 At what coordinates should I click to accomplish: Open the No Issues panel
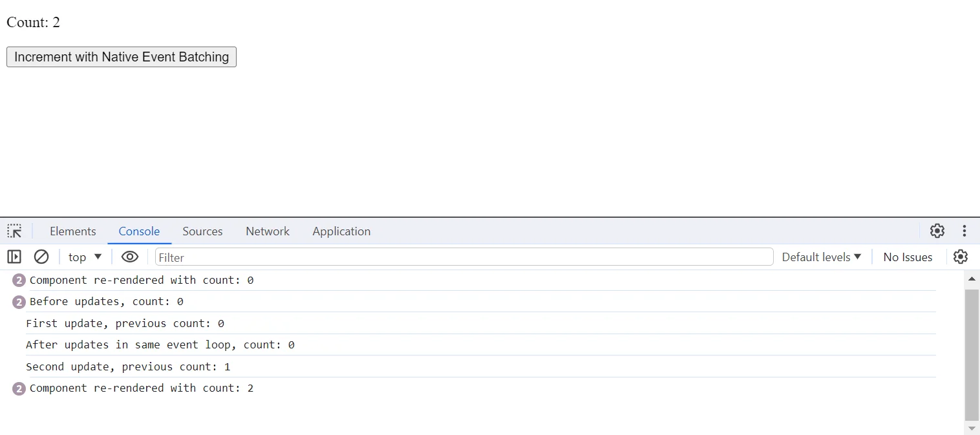tap(908, 257)
